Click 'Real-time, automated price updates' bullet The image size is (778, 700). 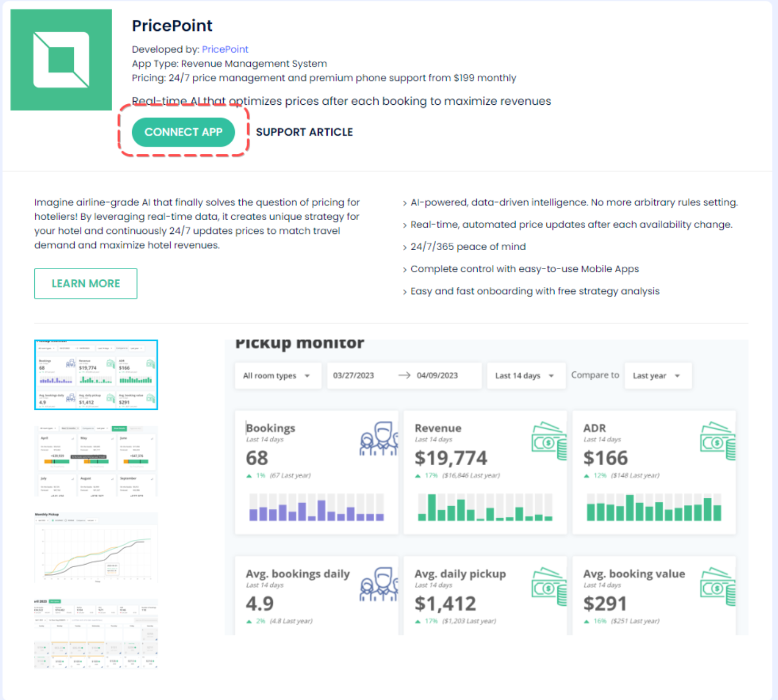coord(572,224)
